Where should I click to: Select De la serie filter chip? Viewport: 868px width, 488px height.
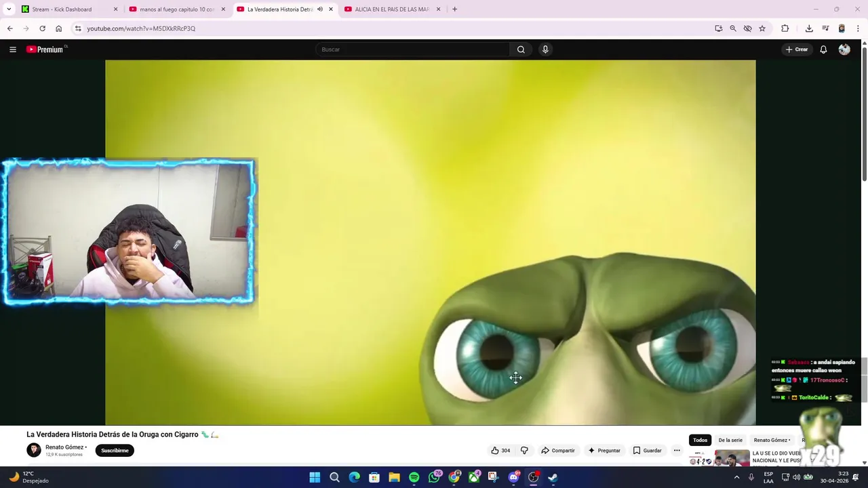coord(730,440)
